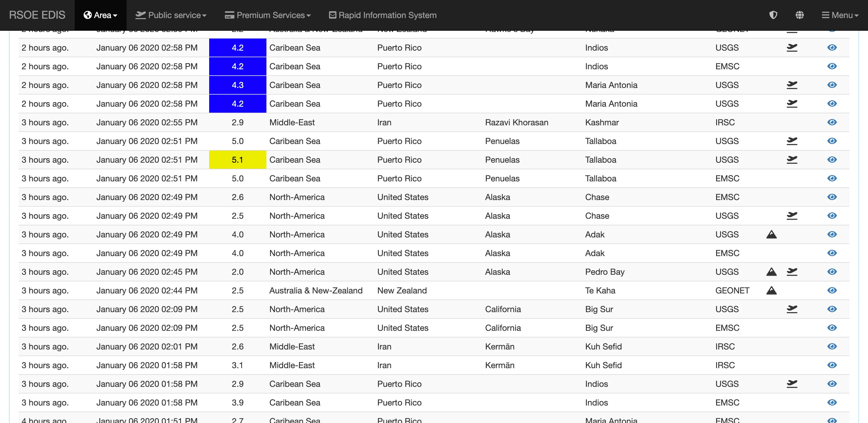Click airplane icon in Big Sur USGS row
Viewport: 868px width, 423px height.
(791, 309)
